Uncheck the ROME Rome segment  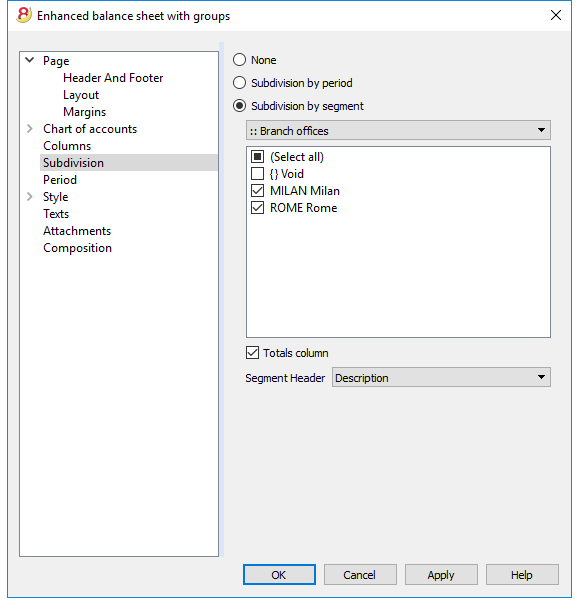click(x=257, y=208)
